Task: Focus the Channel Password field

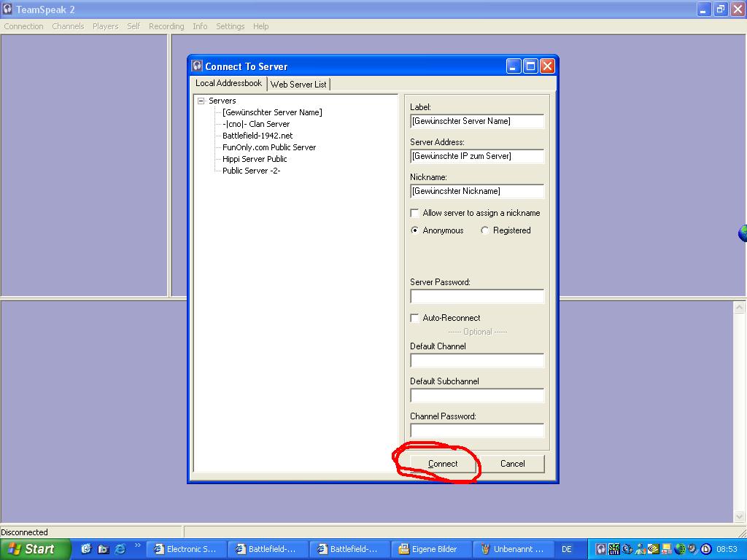Action: pyautogui.click(x=477, y=431)
